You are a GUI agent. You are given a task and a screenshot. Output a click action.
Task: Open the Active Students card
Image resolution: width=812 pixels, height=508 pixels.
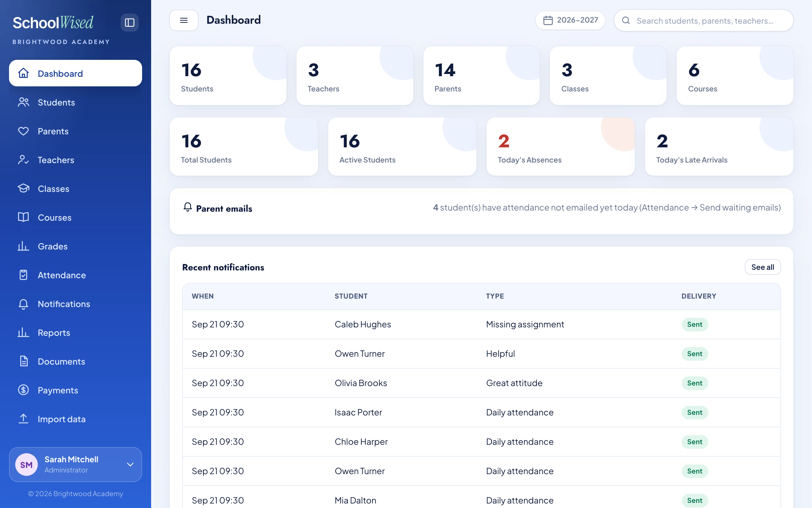point(402,146)
